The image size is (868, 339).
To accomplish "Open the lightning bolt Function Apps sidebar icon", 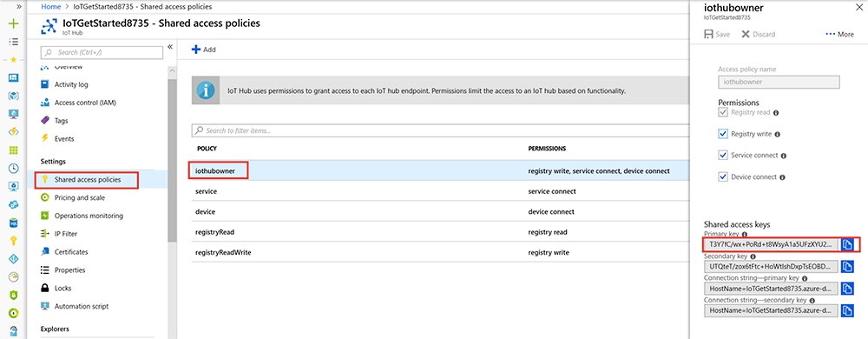I will click(14, 132).
